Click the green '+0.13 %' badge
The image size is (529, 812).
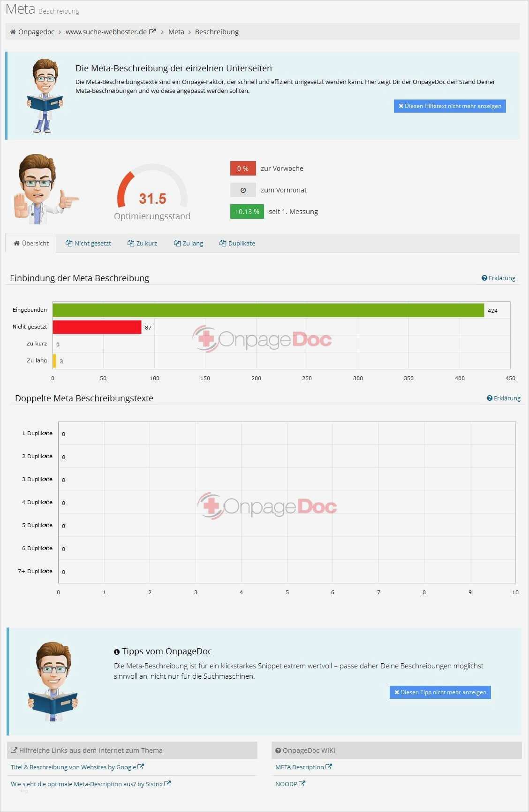pyautogui.click(x=247, y=212)
